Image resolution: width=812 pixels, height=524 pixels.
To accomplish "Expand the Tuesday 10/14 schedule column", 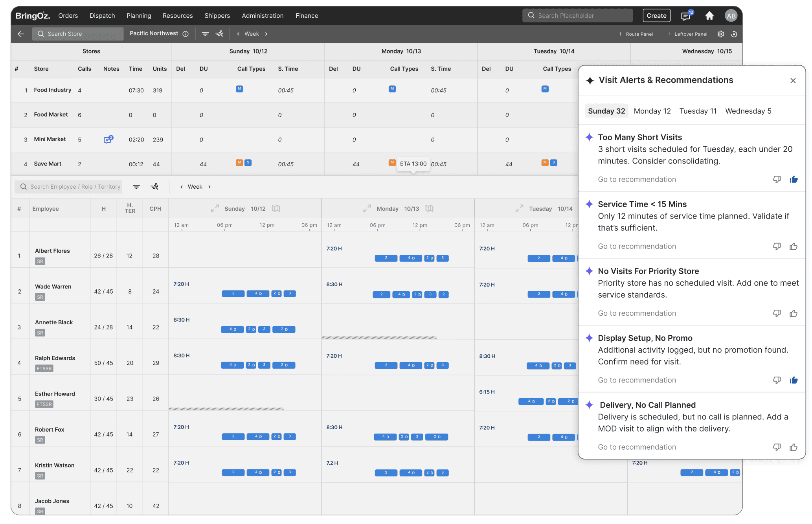I will [519, 209].
